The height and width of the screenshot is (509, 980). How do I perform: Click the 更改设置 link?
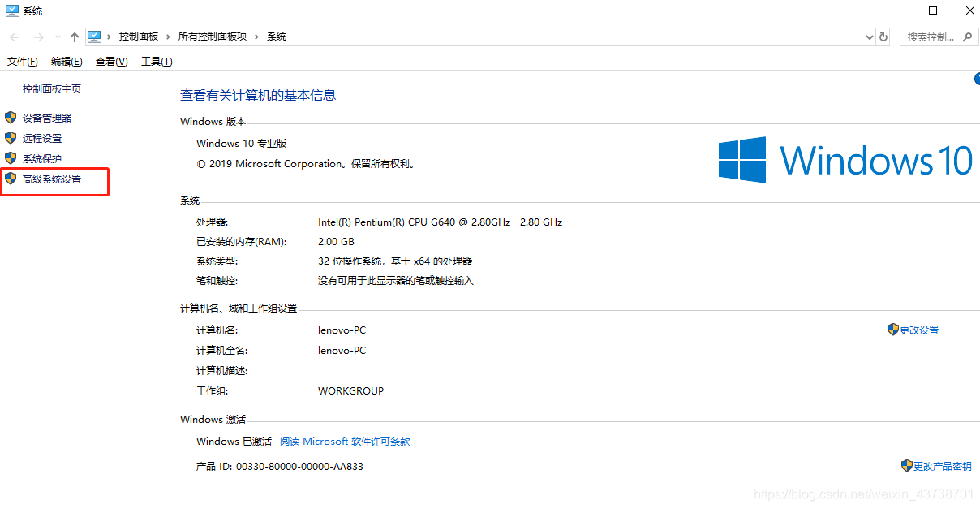click(919, 330)
